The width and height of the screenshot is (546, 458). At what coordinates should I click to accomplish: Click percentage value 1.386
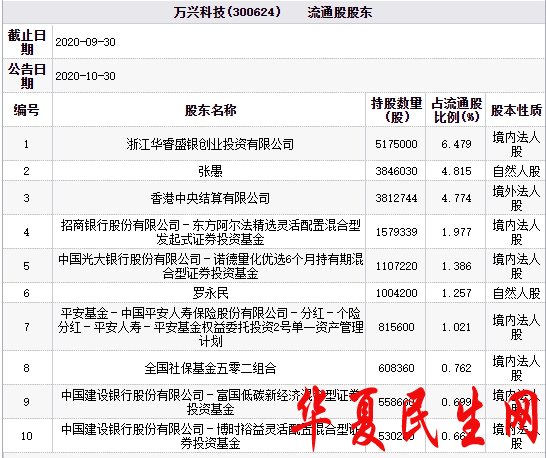[x=457, y=266]
